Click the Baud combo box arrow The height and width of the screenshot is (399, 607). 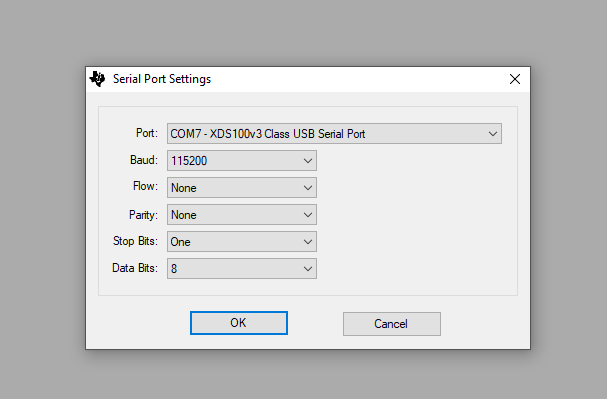coord(308,161)
